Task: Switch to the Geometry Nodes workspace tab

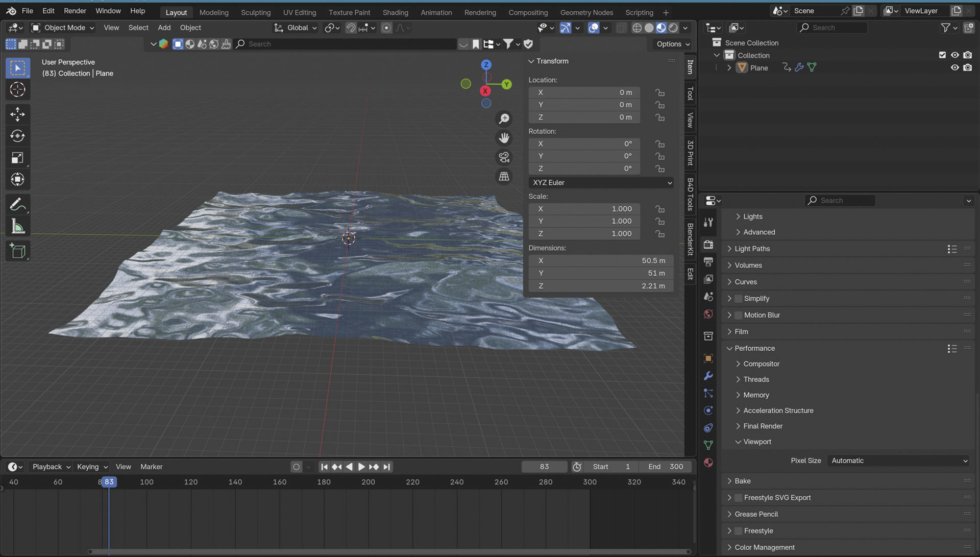Action: (x=586, y=12)
